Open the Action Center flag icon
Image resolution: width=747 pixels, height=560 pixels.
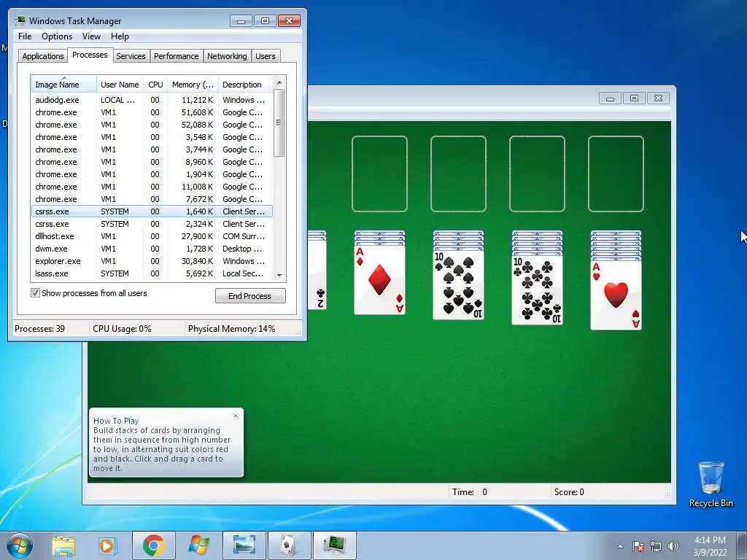(x=638, y=546)
